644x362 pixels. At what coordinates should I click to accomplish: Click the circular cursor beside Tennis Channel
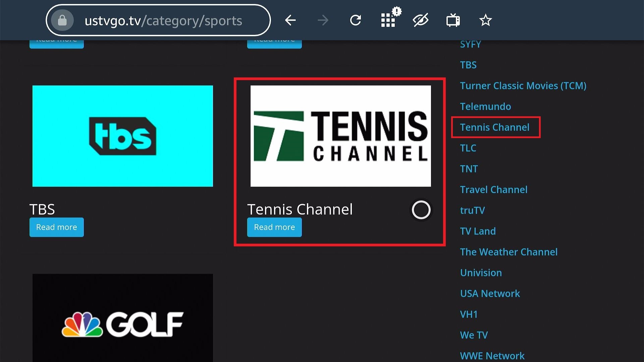tap(421, 210)
